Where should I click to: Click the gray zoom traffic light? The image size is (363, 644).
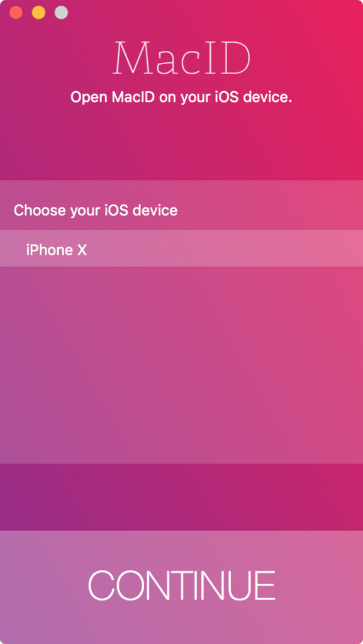tap(60, 11)
